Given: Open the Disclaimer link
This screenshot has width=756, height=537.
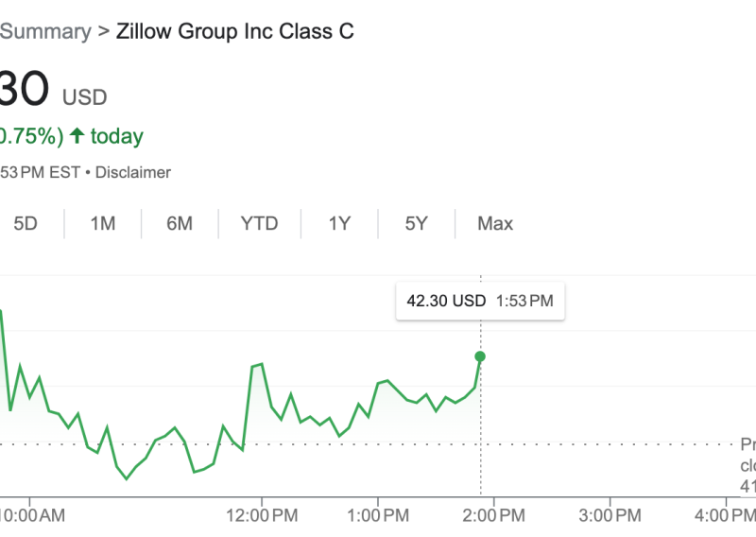Looking at the screenshot, I should 133,172.
